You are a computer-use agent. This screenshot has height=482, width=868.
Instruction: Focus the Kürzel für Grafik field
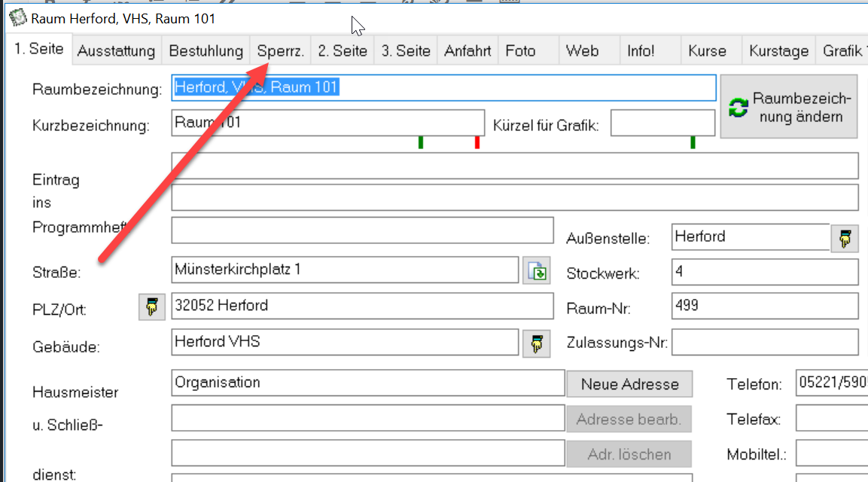[662, 124]
